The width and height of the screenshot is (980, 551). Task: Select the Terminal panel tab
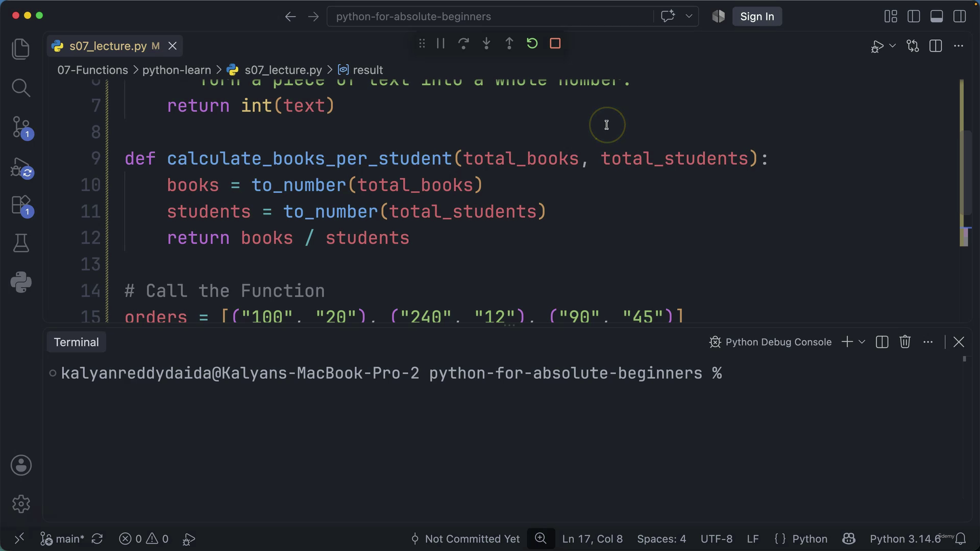pos(77,342)
